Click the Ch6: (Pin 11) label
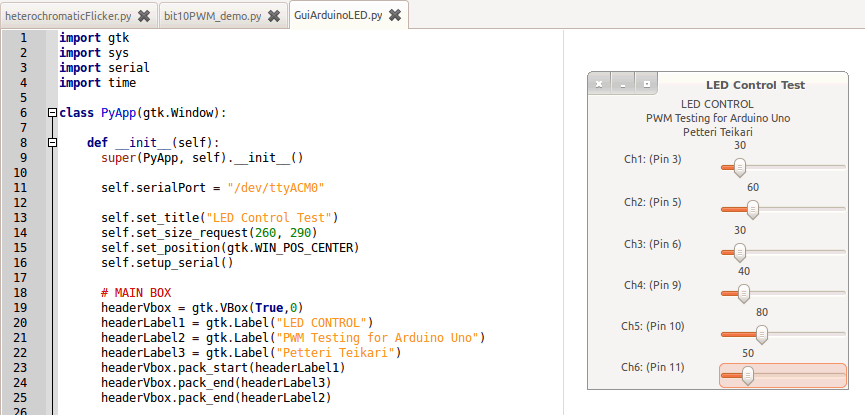The image size is (865, 415). [653, 367]
